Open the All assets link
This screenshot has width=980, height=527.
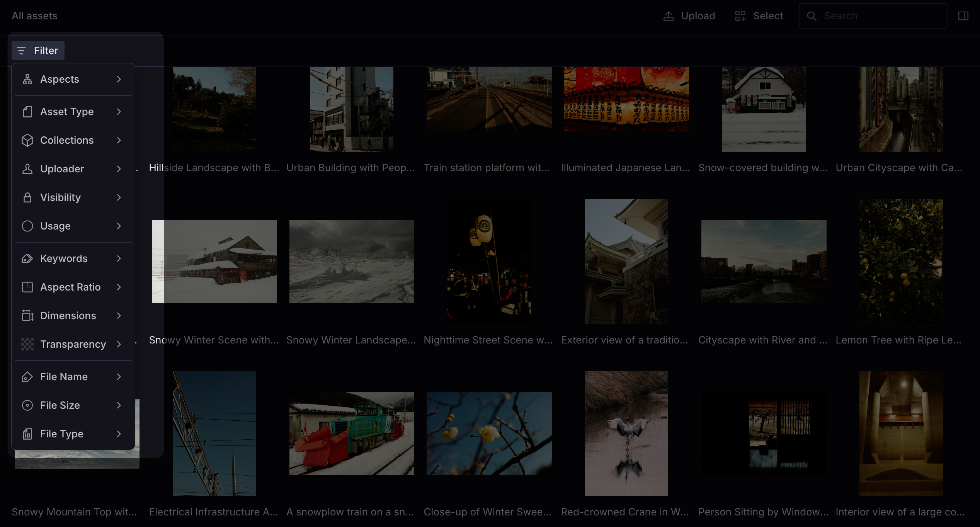[34, 16]
